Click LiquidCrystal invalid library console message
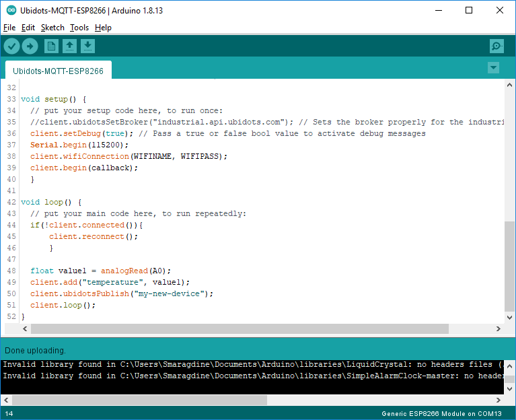516x420 pixels. click(x=253, y=364)
